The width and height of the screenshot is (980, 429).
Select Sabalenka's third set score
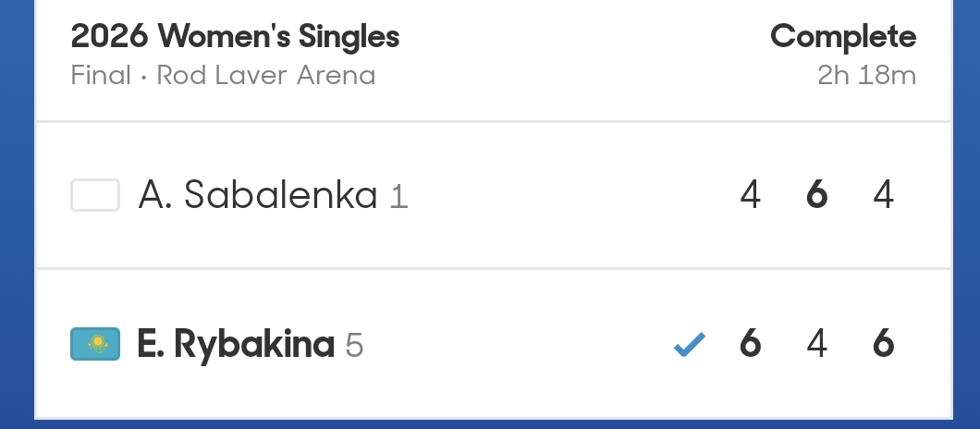coord(884,195)
